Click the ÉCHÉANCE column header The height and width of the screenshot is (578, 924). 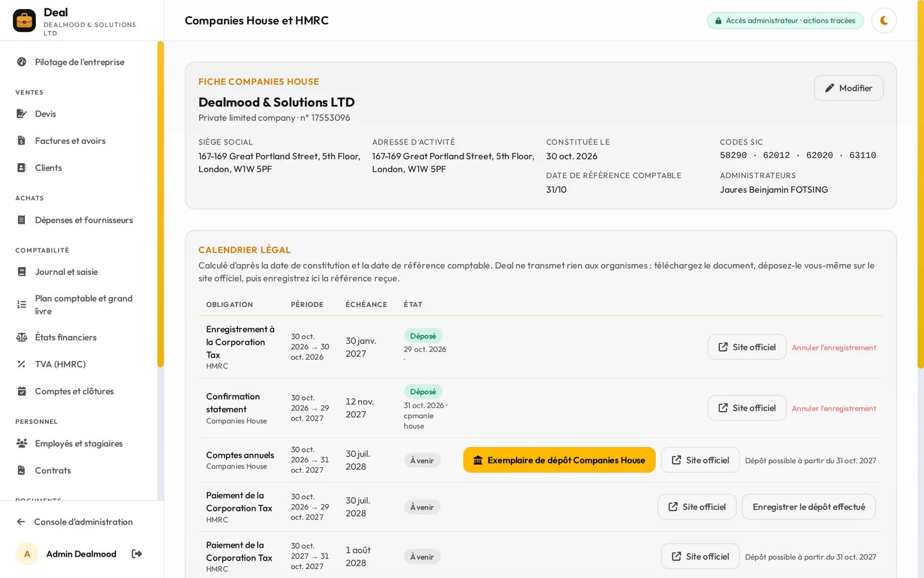pyautogui.click(x=366, y=304)
